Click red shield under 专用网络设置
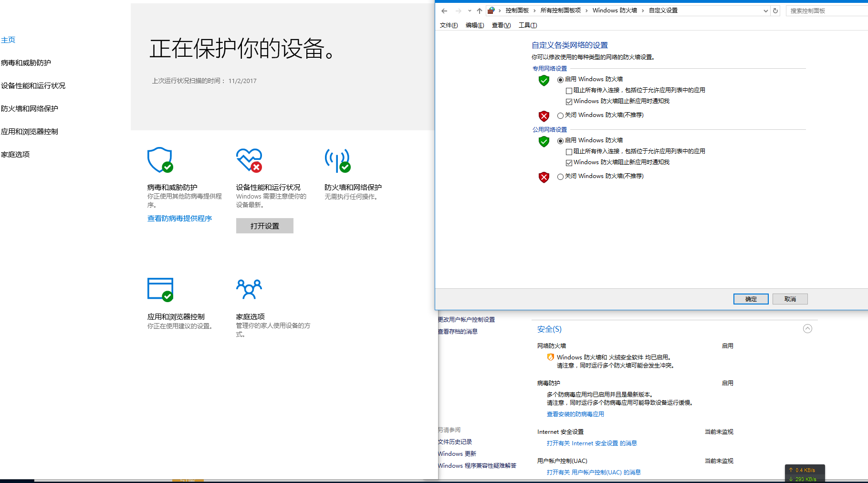 point(544,116)
